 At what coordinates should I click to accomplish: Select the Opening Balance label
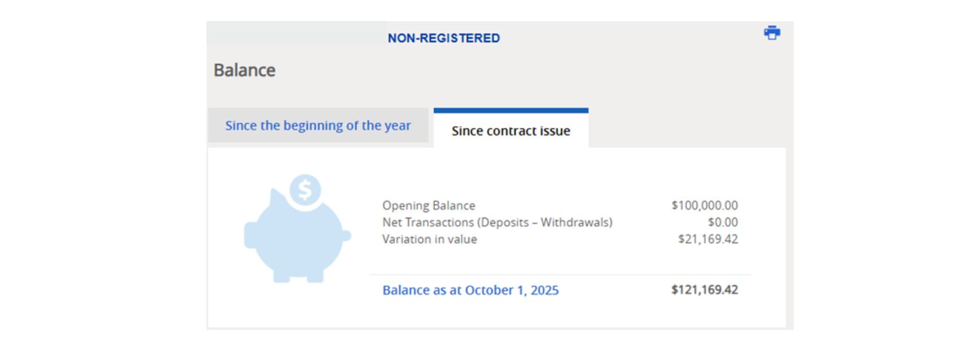pos(428,206)
